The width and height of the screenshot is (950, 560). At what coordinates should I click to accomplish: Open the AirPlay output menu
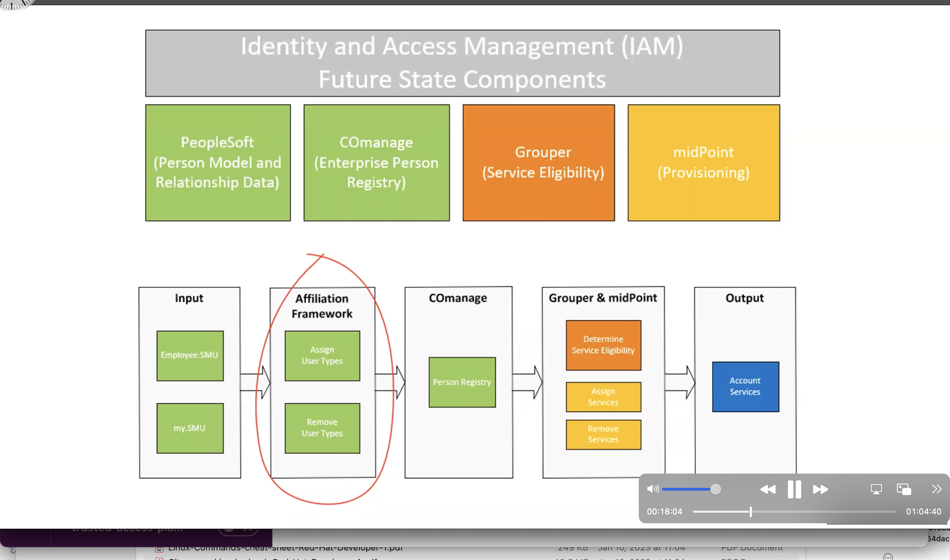pos(876,490)
